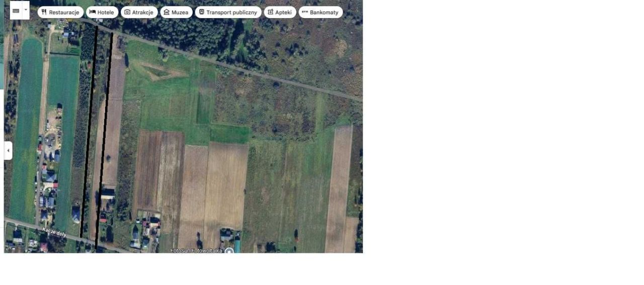Filter map by Restauracje
644x285 pixels.
(x=60, y=12)
